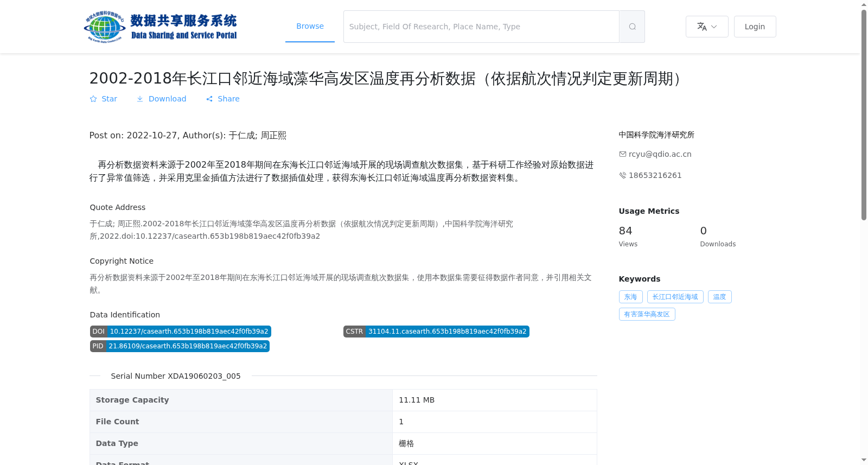
Task: Click the CSTR identifier badge
Action: 436,332
